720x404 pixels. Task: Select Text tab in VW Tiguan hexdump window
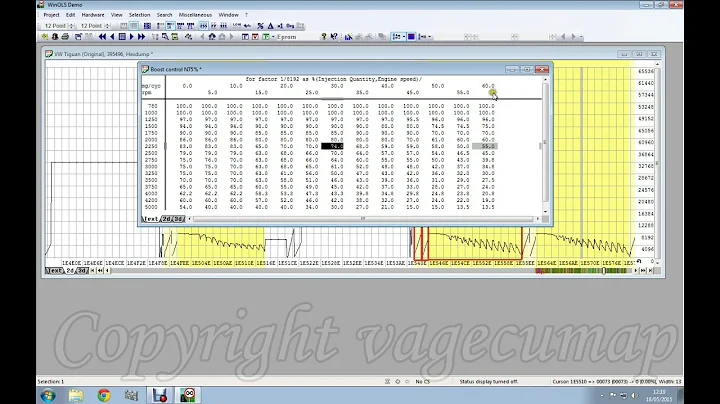pyautogui.click(x=54, y=271)
